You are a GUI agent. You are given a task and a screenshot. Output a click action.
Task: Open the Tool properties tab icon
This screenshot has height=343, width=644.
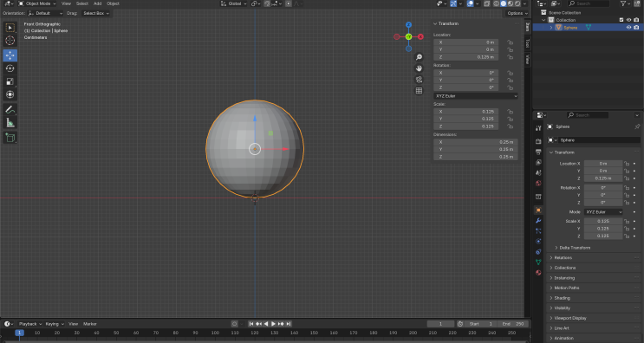538,128
